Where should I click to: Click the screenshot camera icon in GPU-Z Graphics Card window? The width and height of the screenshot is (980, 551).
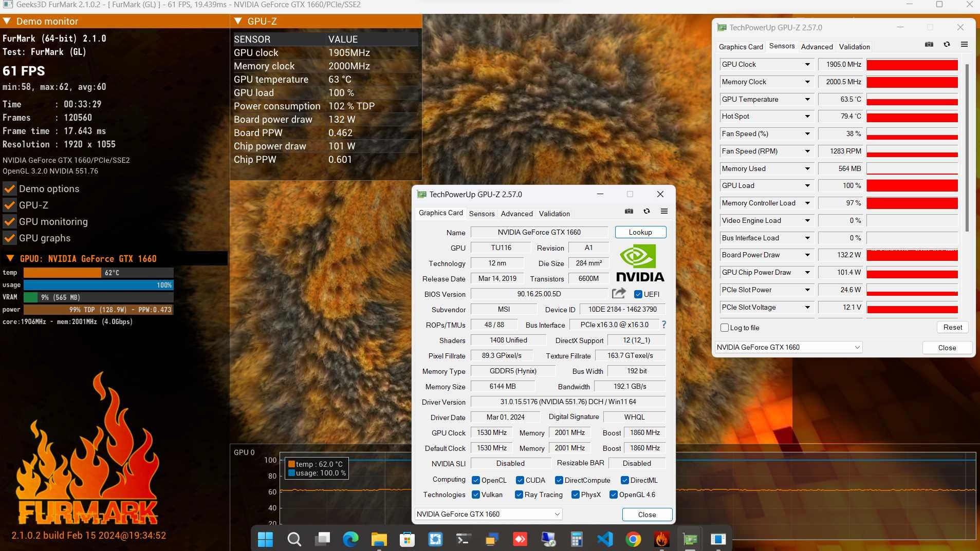[628, 211]
